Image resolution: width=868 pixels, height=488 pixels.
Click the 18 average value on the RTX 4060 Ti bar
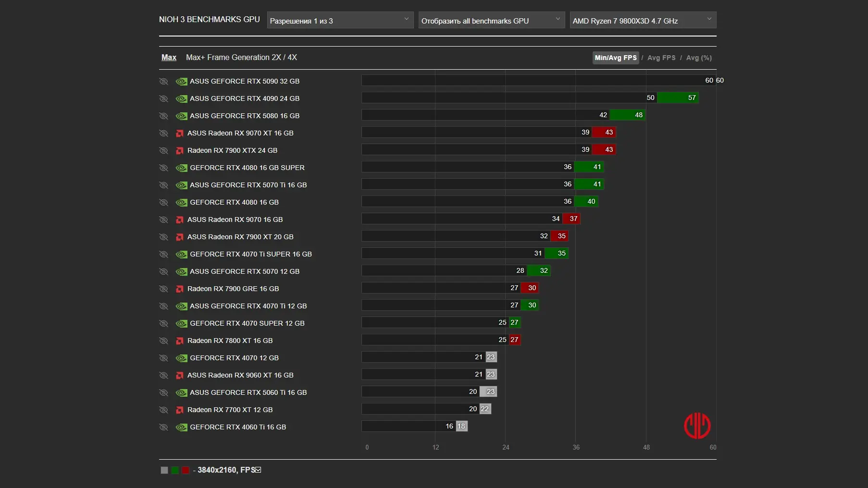pos(461,427)
